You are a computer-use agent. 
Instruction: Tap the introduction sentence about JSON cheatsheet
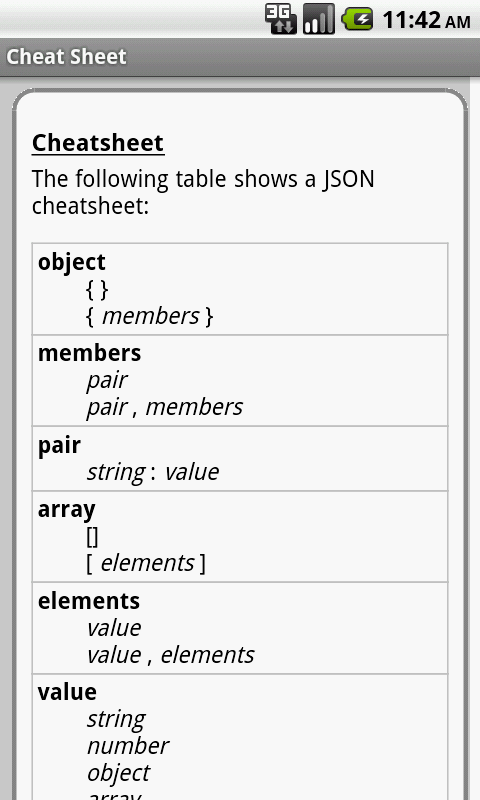(203, 192)
